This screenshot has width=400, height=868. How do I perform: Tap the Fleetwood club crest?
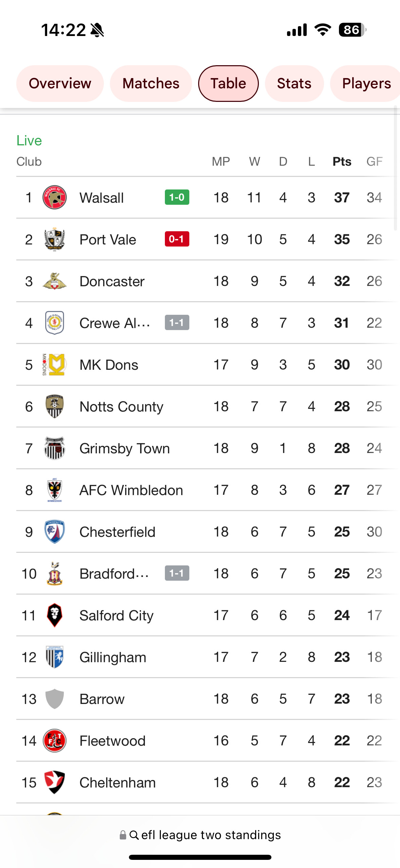(54, 740)
